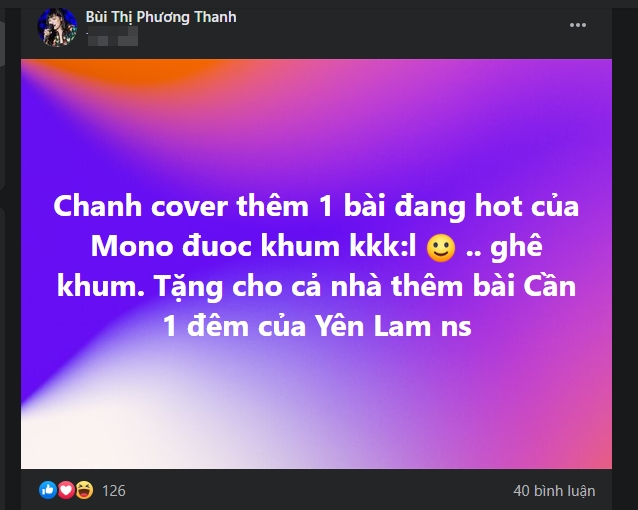The width and height of the screenshot is (638, 510).
Task: Click the words "Yên Lam ns"
Action: coord(394,327)
